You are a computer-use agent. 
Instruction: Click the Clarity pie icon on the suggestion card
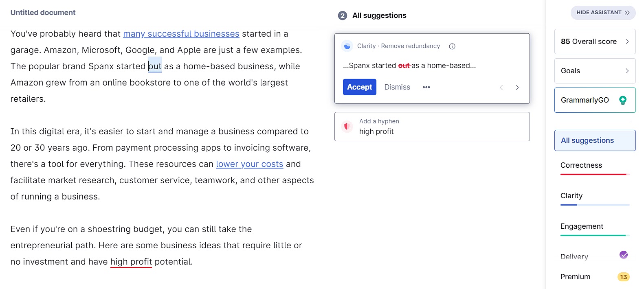tap(347, 46)
